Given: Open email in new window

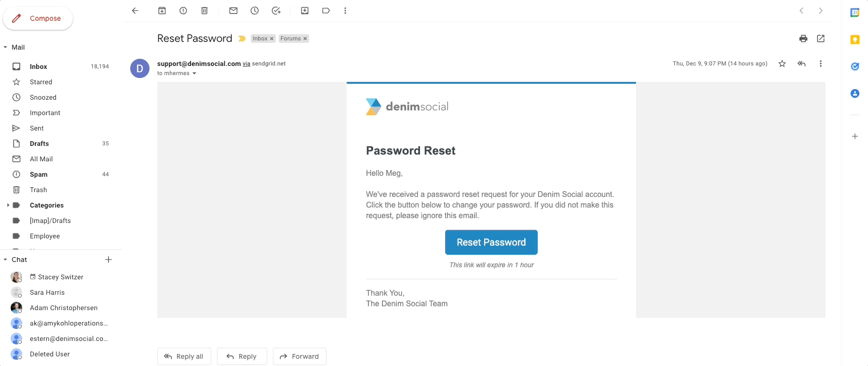Looking at the screenshot, I should tap(821, 39).
